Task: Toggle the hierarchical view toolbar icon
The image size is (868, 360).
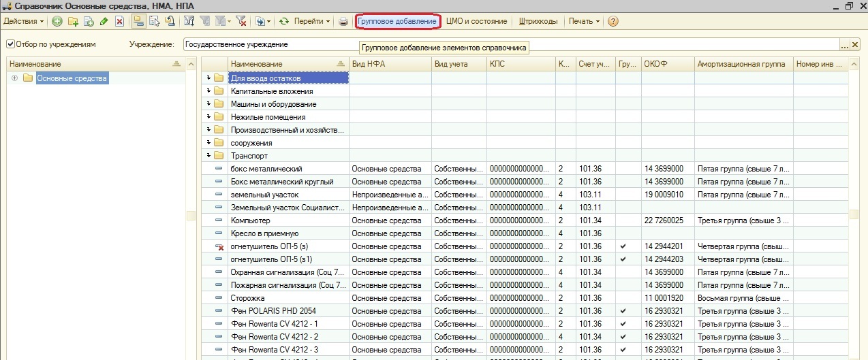Action: (x=138, y=21)
